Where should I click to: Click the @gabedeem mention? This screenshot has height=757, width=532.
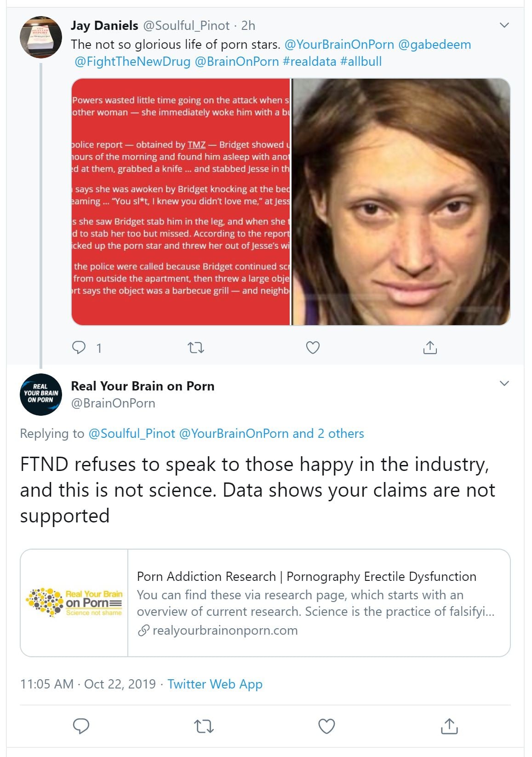(x=435, y=45)
